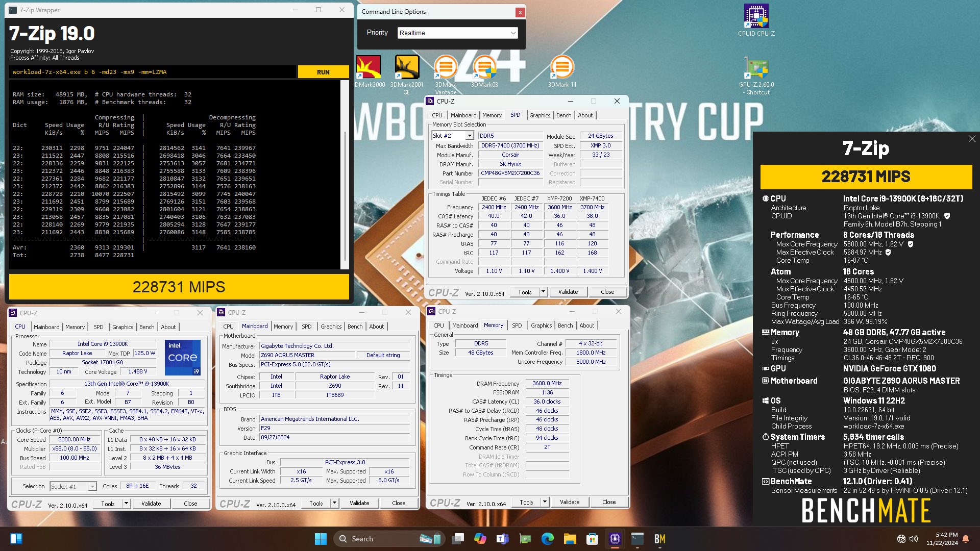Click Validate in the SPD window
980x551 pixels.
[x=568, y=292]
